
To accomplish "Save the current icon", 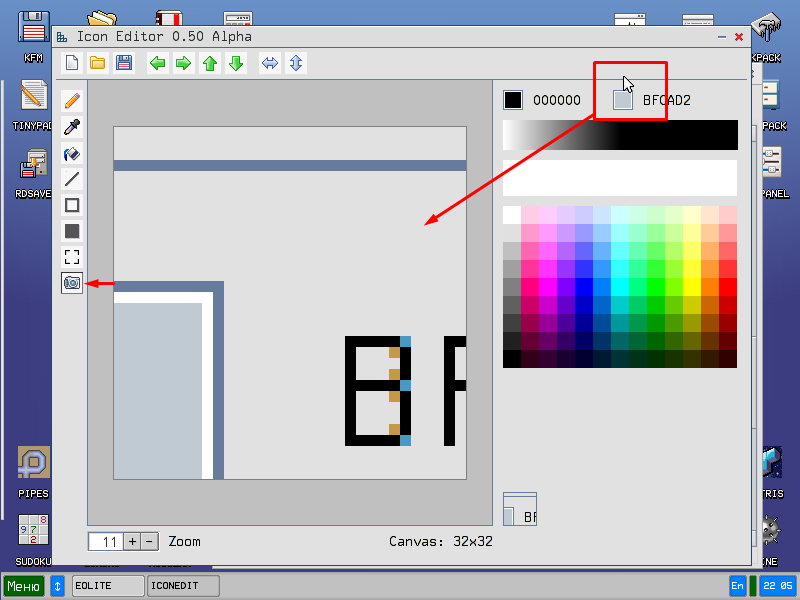I will pyautogui.click(x=123, y=63).
